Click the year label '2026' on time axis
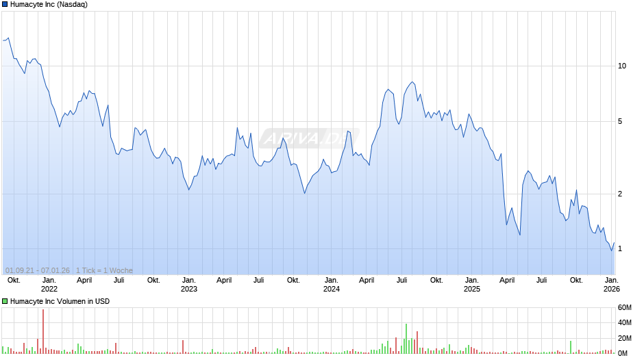Screen dimensions: 644x360 pyautogui.click(x=612, y=289)
